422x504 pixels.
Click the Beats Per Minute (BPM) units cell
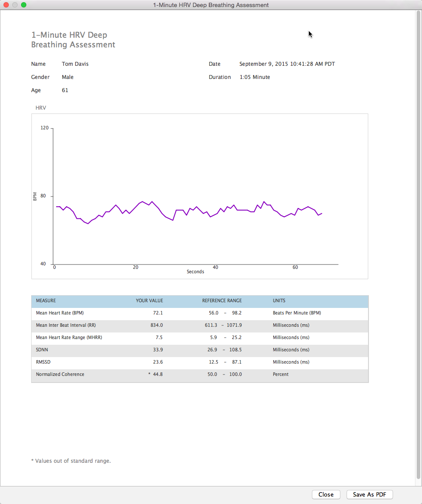point(297,313)
